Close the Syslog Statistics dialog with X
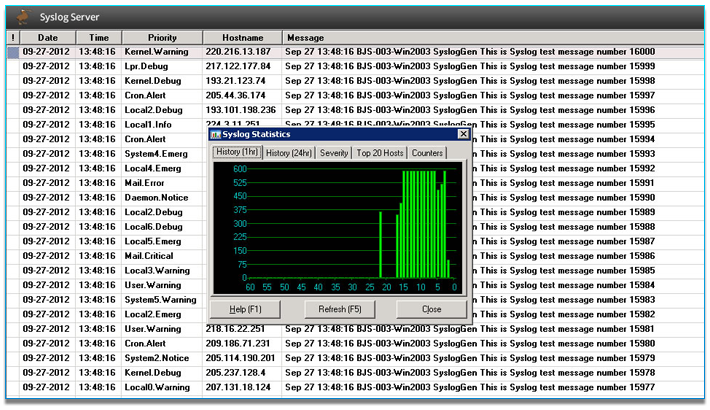This screenshot has height=410, width=710. (x=462, y=134)
